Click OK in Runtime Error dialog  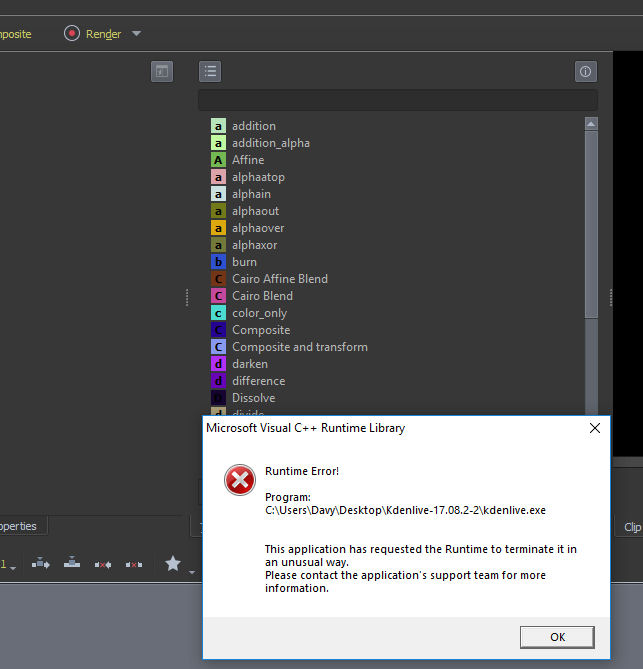click(x=557, y=637)
